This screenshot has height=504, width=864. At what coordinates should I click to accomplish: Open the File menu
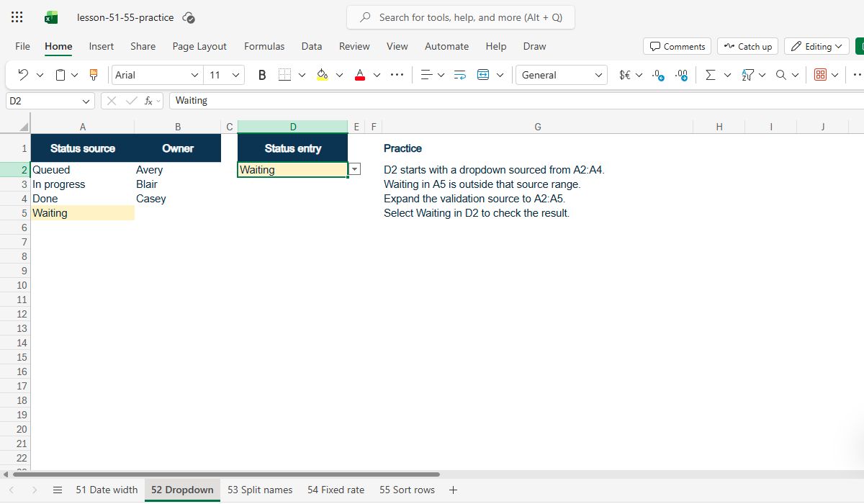point(22,46)
